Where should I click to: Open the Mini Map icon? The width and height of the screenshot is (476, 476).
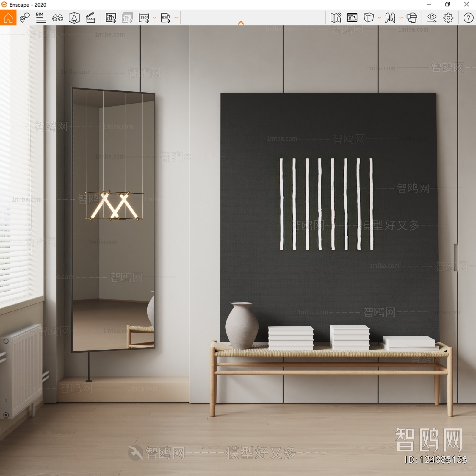[x=336, y=18]
